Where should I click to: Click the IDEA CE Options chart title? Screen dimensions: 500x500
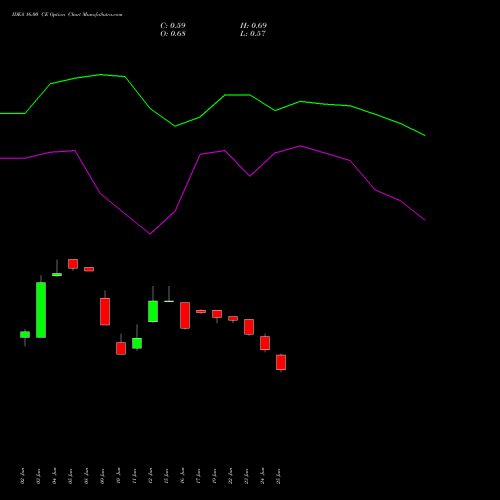tap(67, 15)
